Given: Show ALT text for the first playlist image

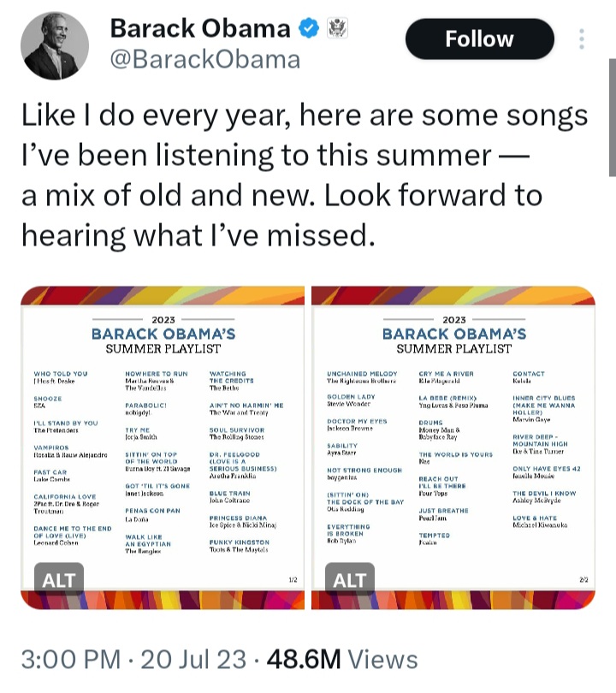Looking at the screenshot, I should (x=59, y=580).
